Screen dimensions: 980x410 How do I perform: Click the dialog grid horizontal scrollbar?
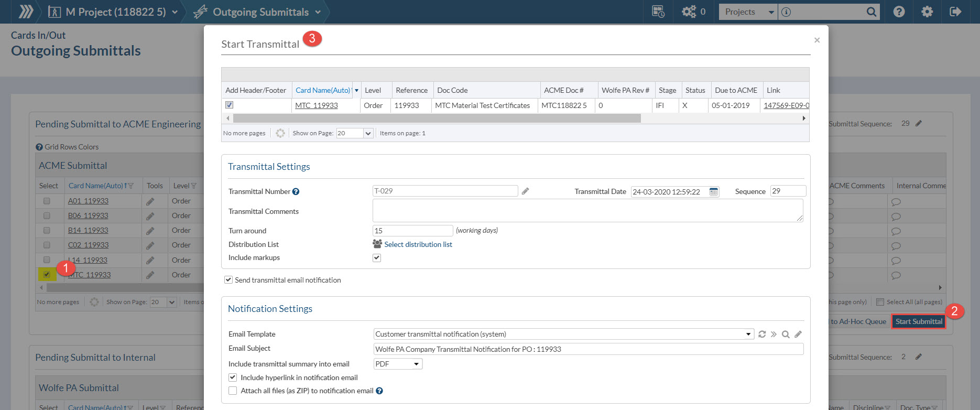(437, 118)
